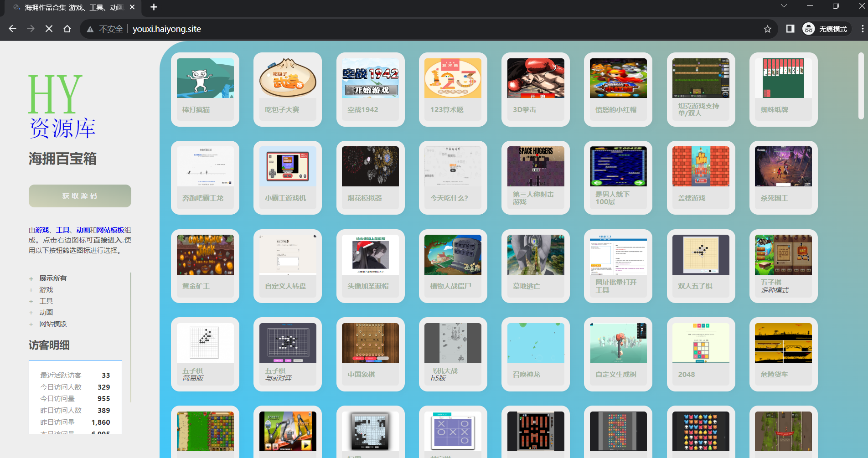Follow the blue 网站模板 link in description
Screen dimensions: 868x458
coord(110,230)
